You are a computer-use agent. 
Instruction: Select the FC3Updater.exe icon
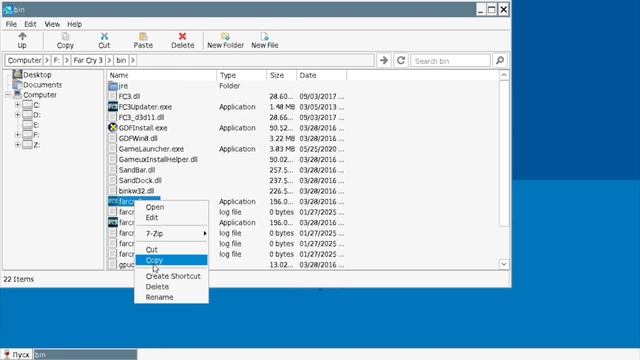pos(113,107)
